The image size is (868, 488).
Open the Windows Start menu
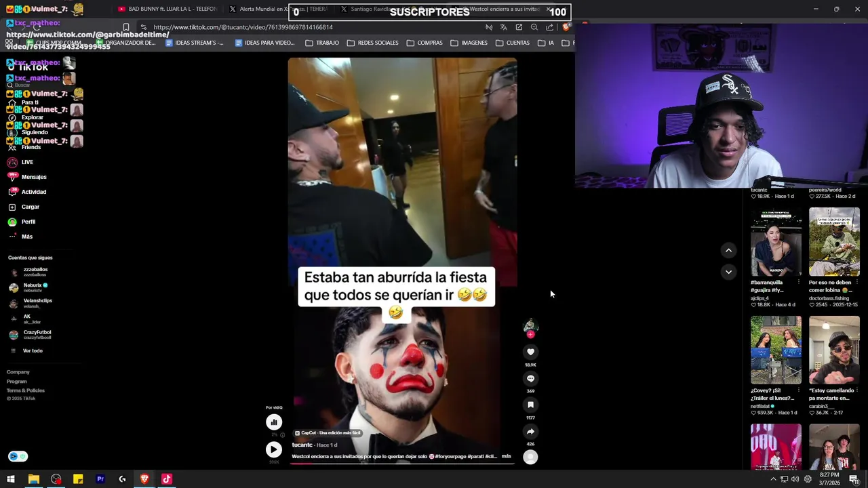[11, 479]
